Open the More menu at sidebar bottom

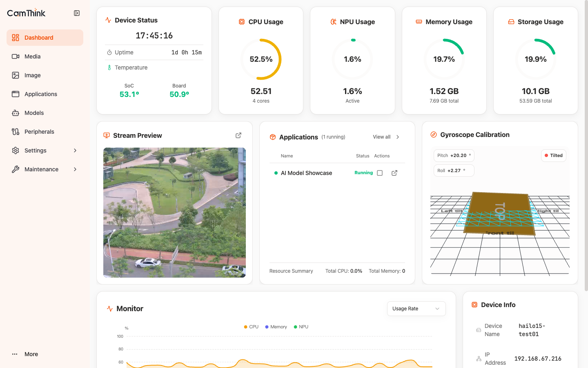pos(25,354)
